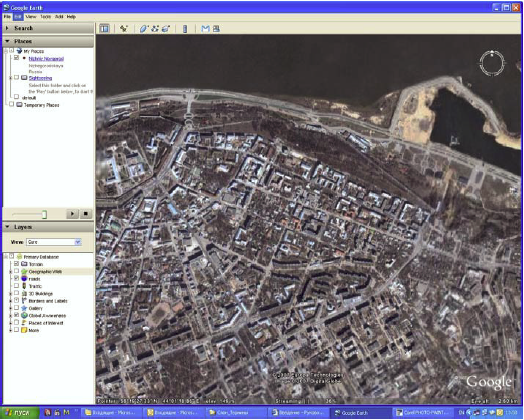Open the Add menu
The width and height of the screenshot is (524, 420).
tap(59, 16)
